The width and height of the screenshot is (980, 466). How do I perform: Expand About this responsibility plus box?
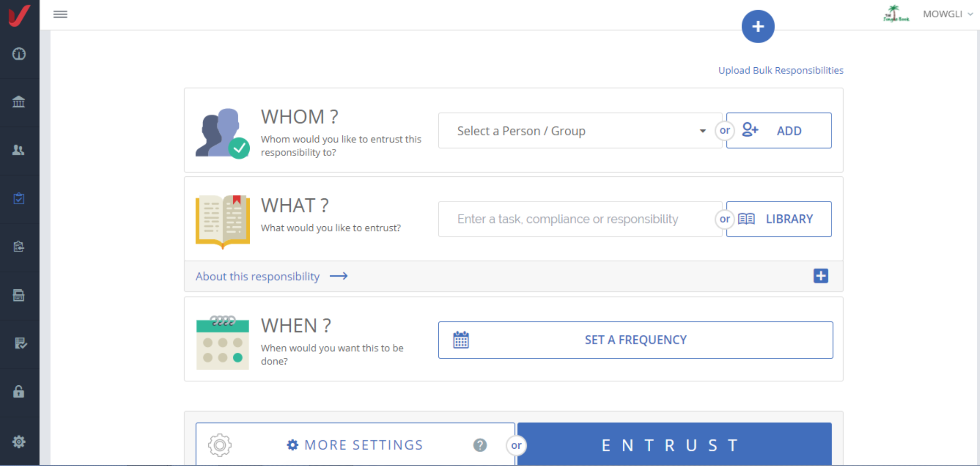coord(820,276)
